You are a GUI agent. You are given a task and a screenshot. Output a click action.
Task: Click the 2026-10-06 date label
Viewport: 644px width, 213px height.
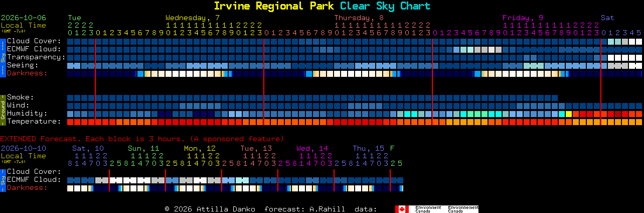pyautogui.click(x=24, y=18)
